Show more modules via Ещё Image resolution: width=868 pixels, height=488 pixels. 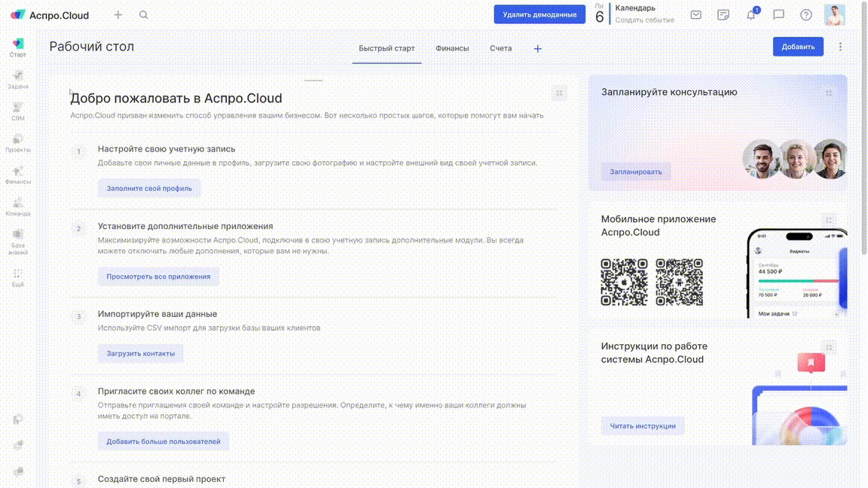pos(18,278)
